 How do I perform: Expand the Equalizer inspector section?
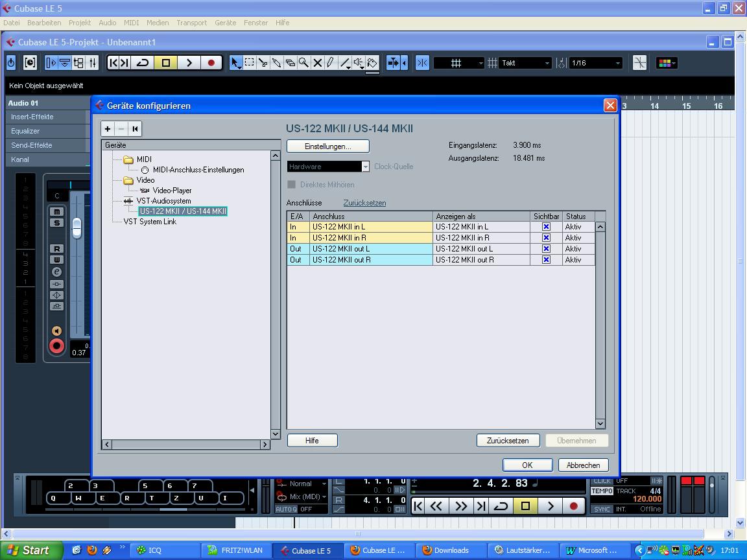click(47, 131)
